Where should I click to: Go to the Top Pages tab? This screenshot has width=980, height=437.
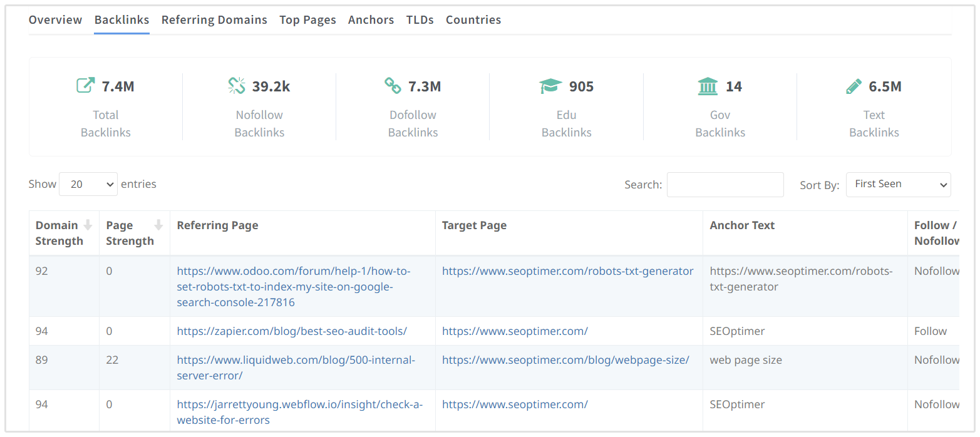coord(307,20)
